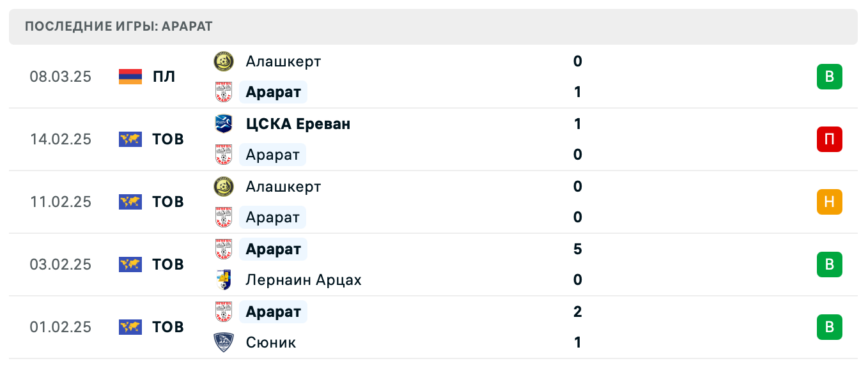
Task: Open the Лернаин Арцах club crest
Action: [x=224, y=279]
